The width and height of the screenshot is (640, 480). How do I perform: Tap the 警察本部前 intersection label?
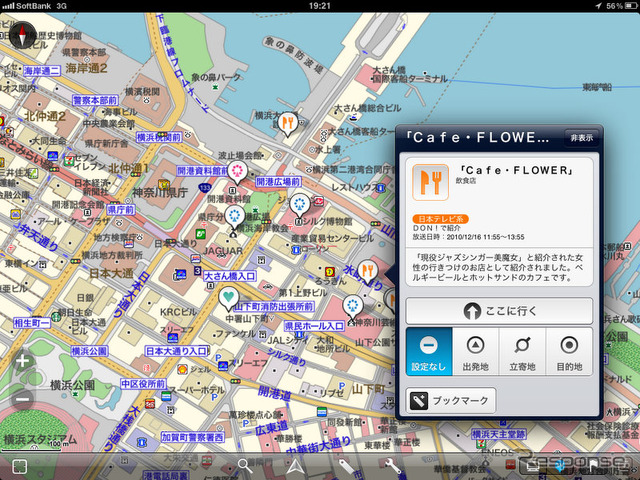click(x=95, y=100)
